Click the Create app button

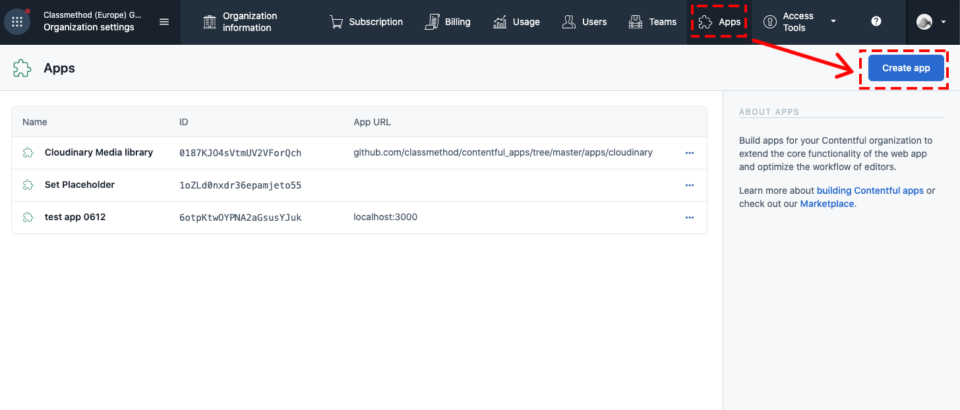pyautogui.click(x=906, y=68)
